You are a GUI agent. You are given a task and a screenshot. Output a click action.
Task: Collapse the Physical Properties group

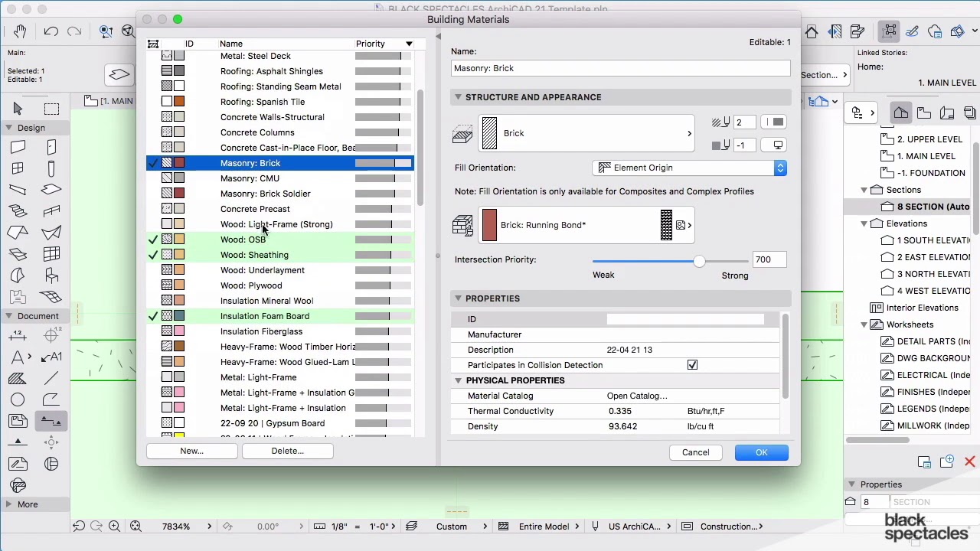[458, 380]
